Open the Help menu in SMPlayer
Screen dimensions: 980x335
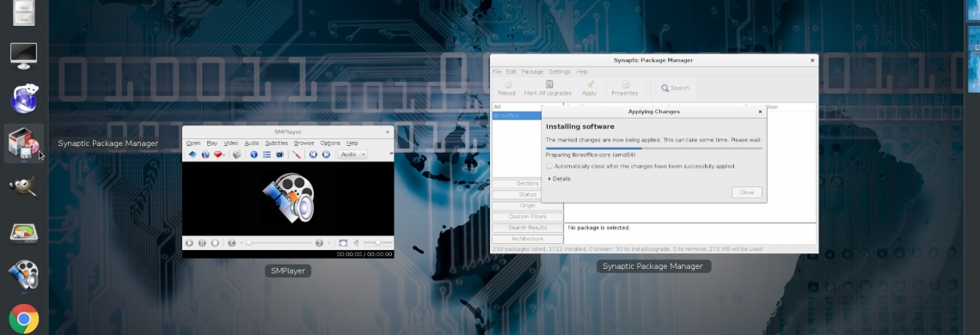[x=352, y=143]
